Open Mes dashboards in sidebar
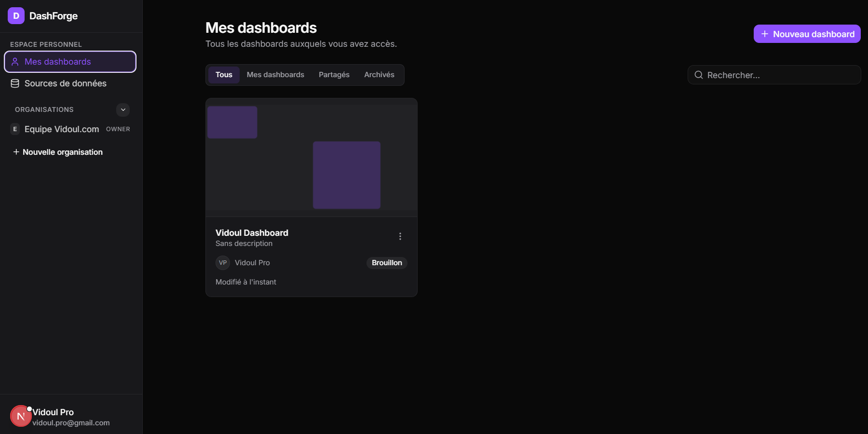This screenshot has height=434, width=868. coord(70,62)
